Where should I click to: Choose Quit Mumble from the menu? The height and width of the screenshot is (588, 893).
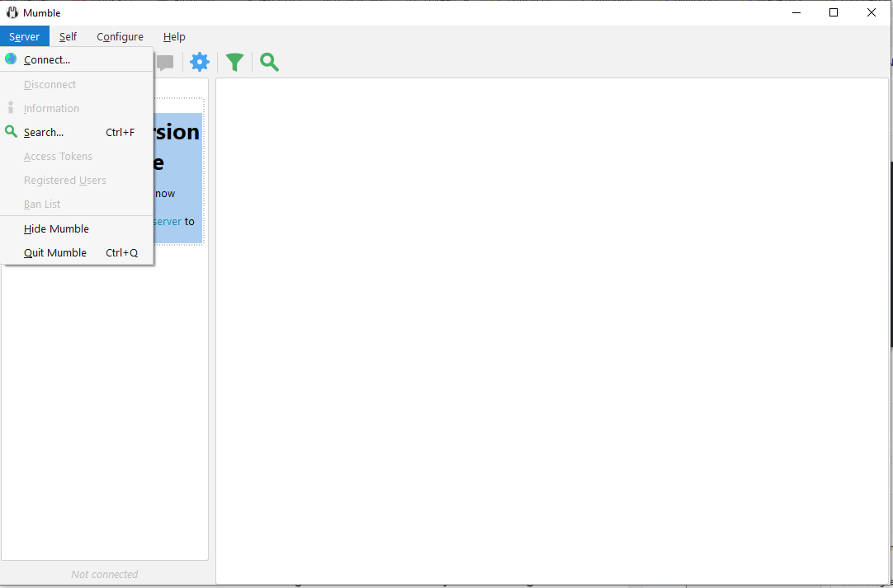click(55, 252)
